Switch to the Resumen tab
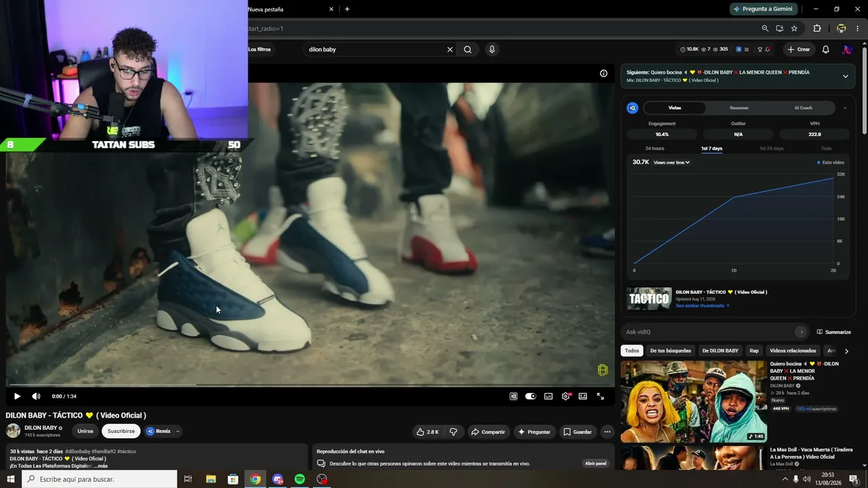868x488 pixels. [739, 108]
